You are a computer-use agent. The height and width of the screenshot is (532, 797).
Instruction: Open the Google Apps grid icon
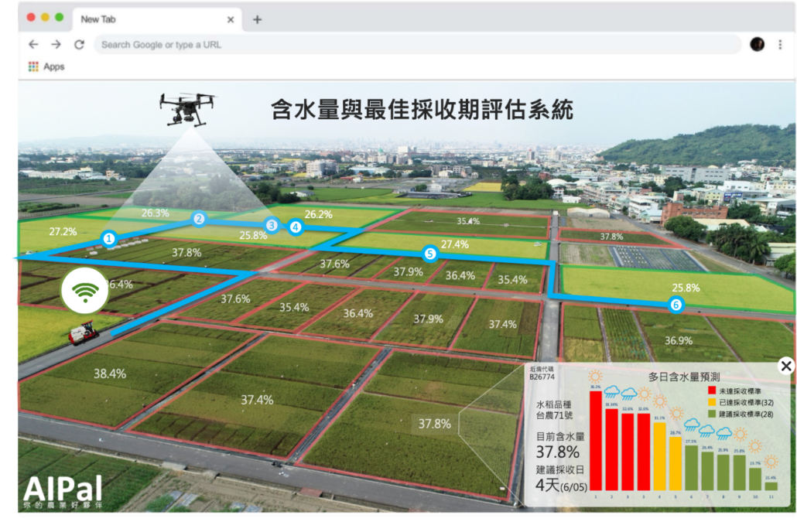point(34,66)
